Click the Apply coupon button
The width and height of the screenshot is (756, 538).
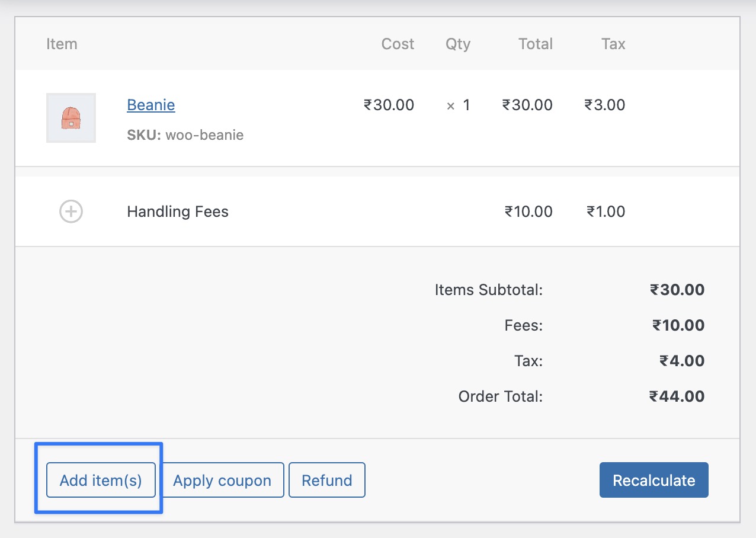(x=222, y=480)
